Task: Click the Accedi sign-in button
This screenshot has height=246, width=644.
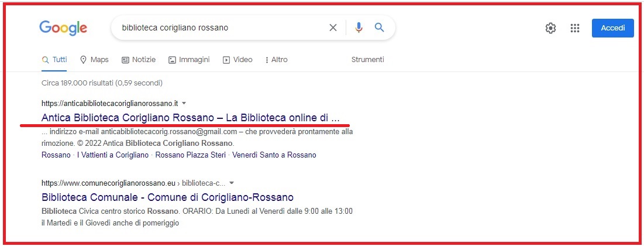Action: pyautogui.click(x=613, y=28)
